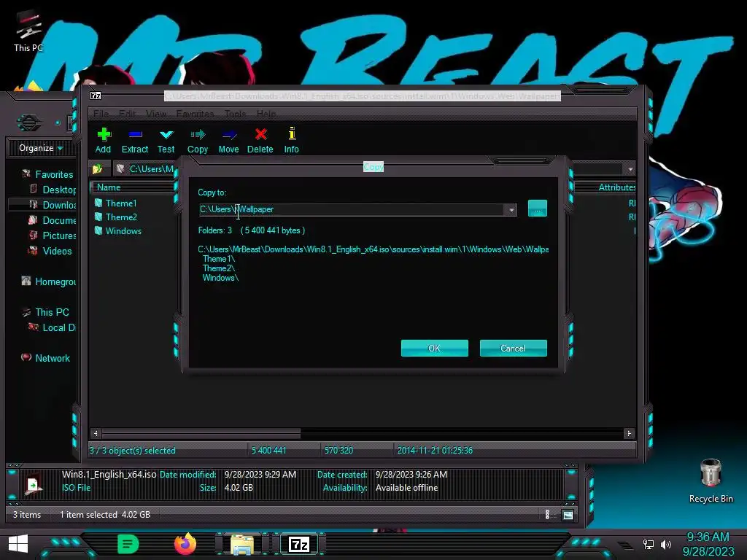Click the 7-Zip horizontal scrollbar thumb
The image size is (747, 560).
tap(201, 433)
